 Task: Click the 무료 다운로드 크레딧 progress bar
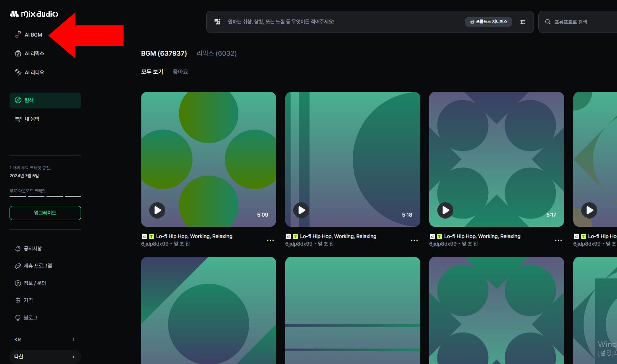click(45, 196)
